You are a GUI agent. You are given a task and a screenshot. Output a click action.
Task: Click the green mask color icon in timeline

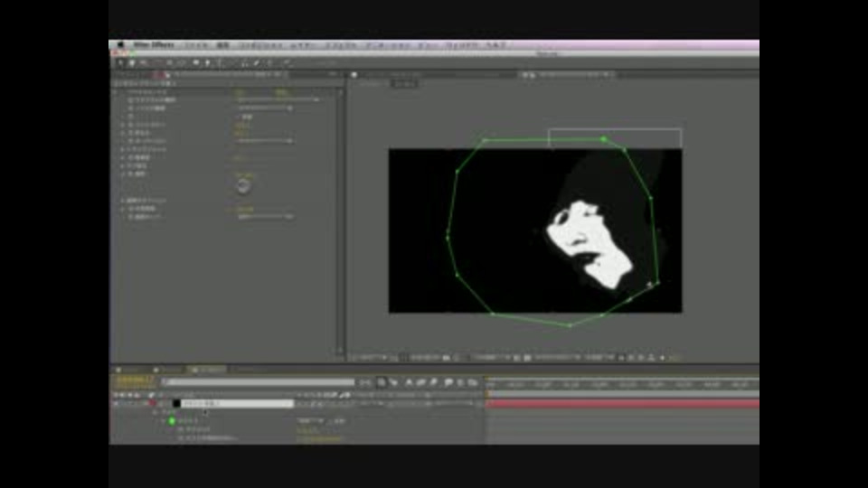[x=171, y=420]
